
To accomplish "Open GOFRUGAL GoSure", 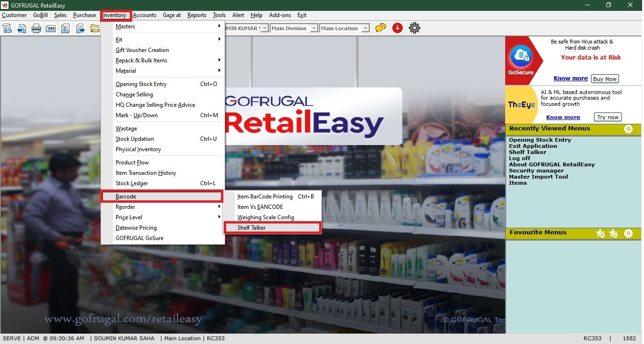I will coord(163,238).
